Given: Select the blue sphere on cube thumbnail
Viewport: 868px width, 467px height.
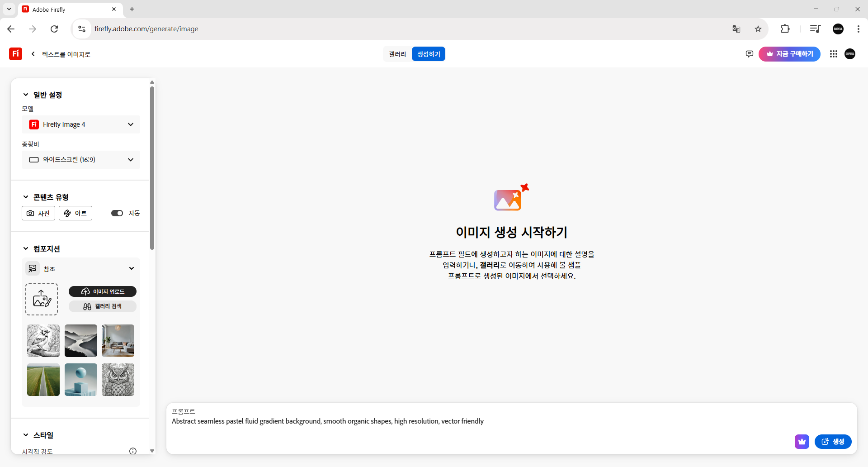Looking at the screenshot, I should pyautogui.click(x=81, y=380).
